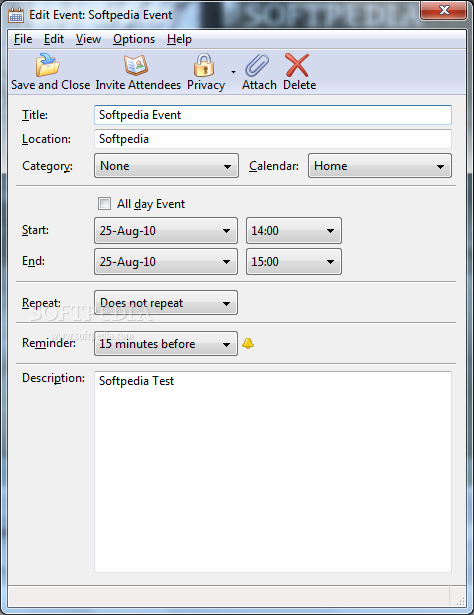This screenshot has width=474, height=615.
Task: Click the reminder bell icon
Action: pyautogui.click(x=248, y=344)
